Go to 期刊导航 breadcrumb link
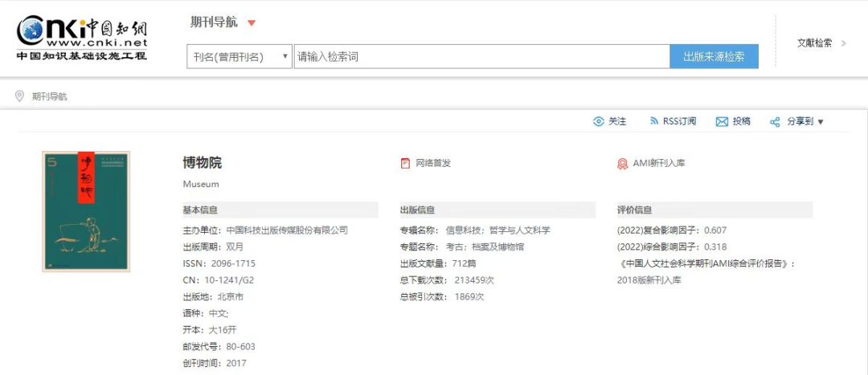868x375 pixels. (49, 96)
